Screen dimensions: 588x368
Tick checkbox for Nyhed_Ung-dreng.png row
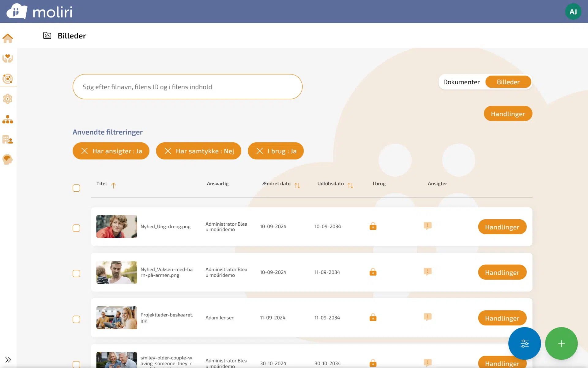point(76,228)
